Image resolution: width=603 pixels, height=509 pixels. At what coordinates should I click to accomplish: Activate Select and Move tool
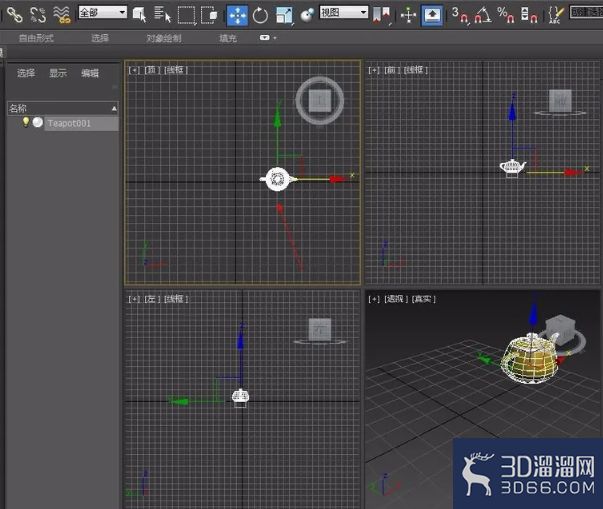pos(237,16)
